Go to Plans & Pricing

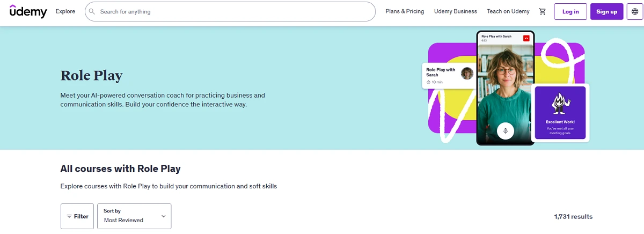coord(405,11)
